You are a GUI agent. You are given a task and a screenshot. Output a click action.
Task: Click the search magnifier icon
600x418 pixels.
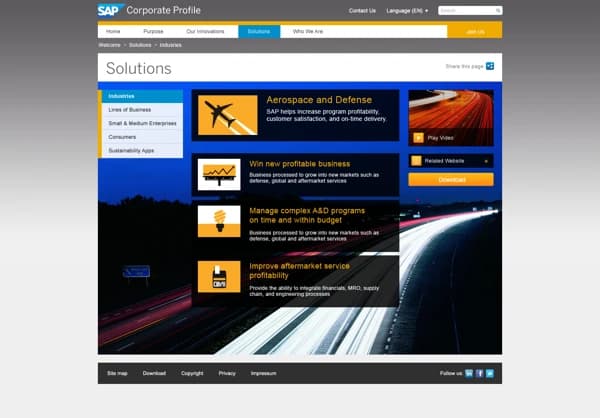(498, 11)
